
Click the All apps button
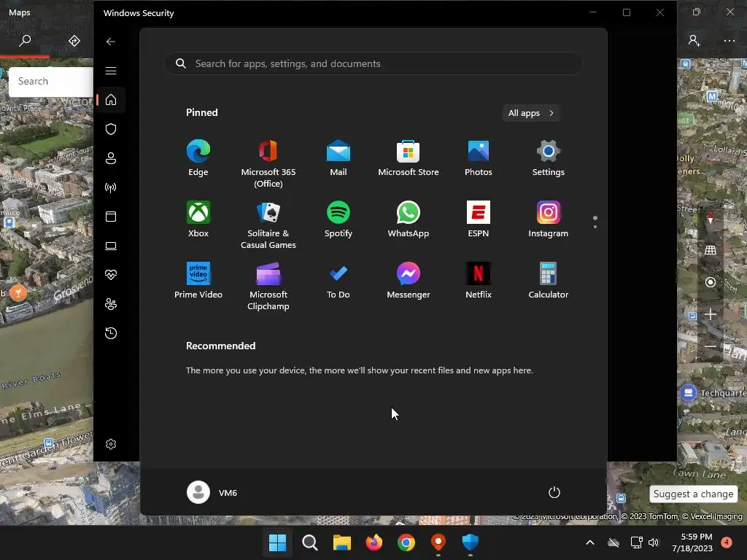pos(531,113)
